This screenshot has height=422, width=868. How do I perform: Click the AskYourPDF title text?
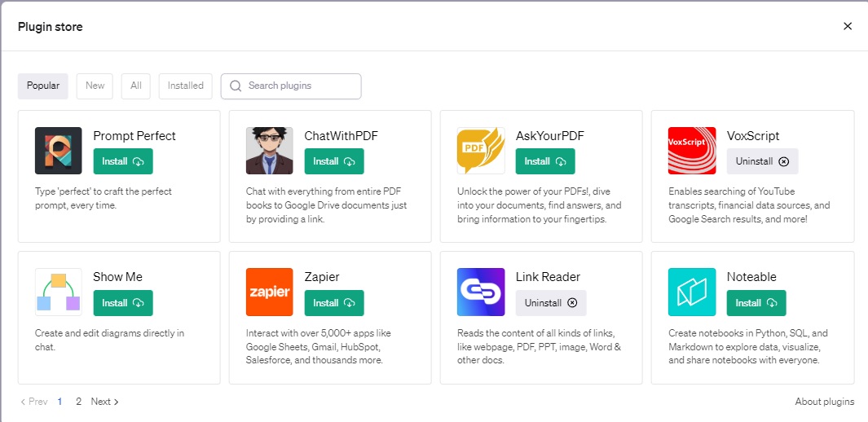click(x=549, y=136)
